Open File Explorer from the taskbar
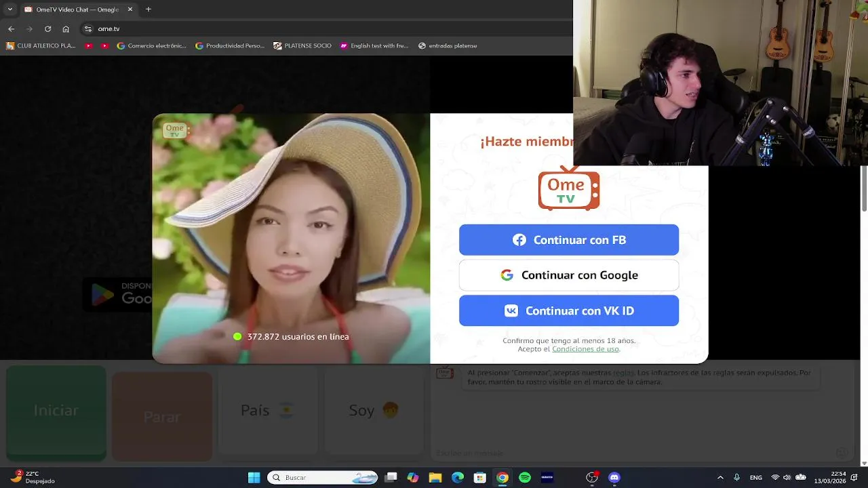This screenshot has width=868, height=488. coord(435,478)
